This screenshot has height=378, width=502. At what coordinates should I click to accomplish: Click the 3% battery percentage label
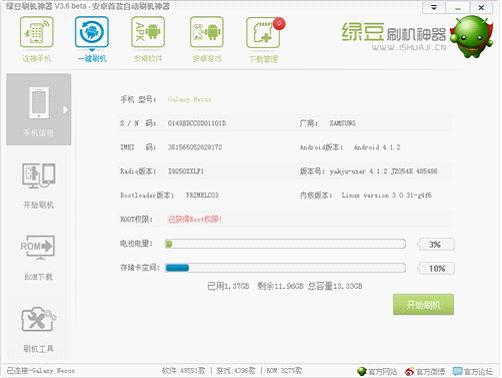pyautogui.click(x=435, y=244)
